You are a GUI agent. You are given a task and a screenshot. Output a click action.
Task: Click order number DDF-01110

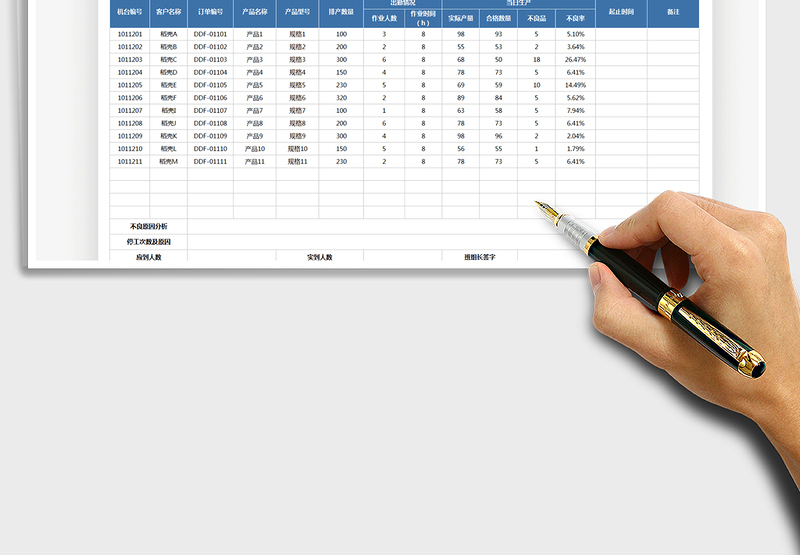pyautogui.click(x=210, y=149)
